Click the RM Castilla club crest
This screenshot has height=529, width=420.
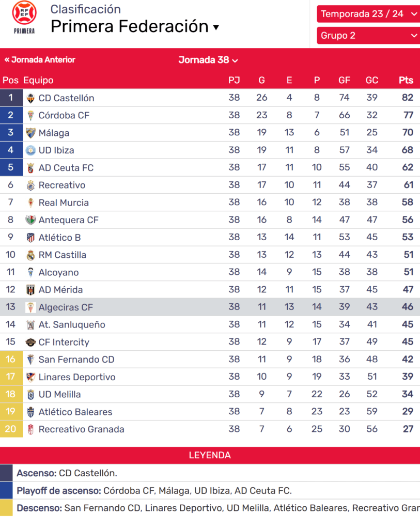tap(31, 255)
